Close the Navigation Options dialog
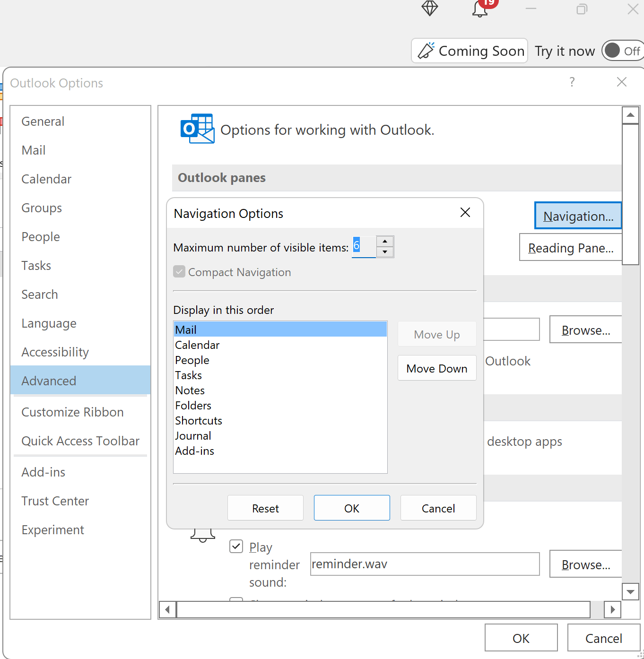Screen dimensions: 644x659 point(465,213)
